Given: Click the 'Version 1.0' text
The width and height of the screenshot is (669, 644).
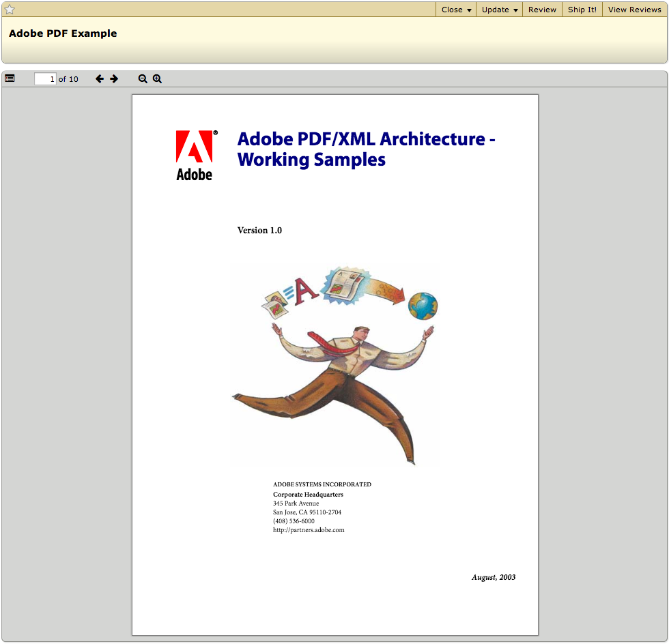Looking at the screenshot, I should coord(259,231).
